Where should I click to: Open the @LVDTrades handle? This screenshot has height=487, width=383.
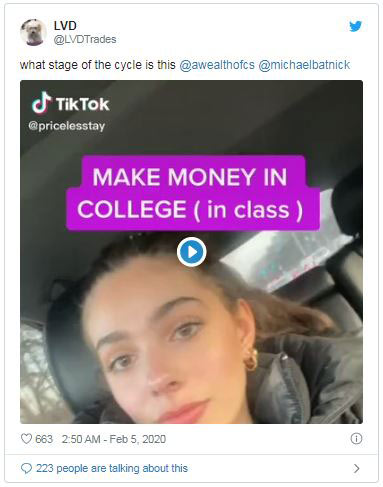point(85,39)
